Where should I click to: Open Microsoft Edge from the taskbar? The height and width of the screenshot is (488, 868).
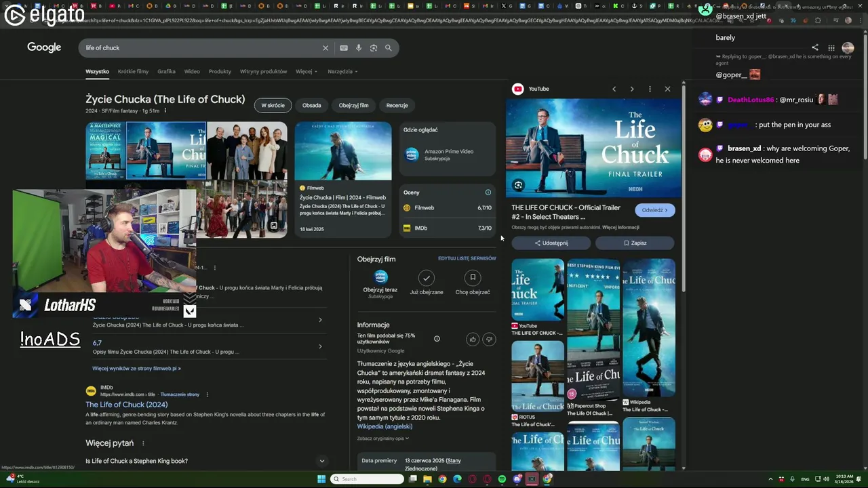click(x=457, y=479)
